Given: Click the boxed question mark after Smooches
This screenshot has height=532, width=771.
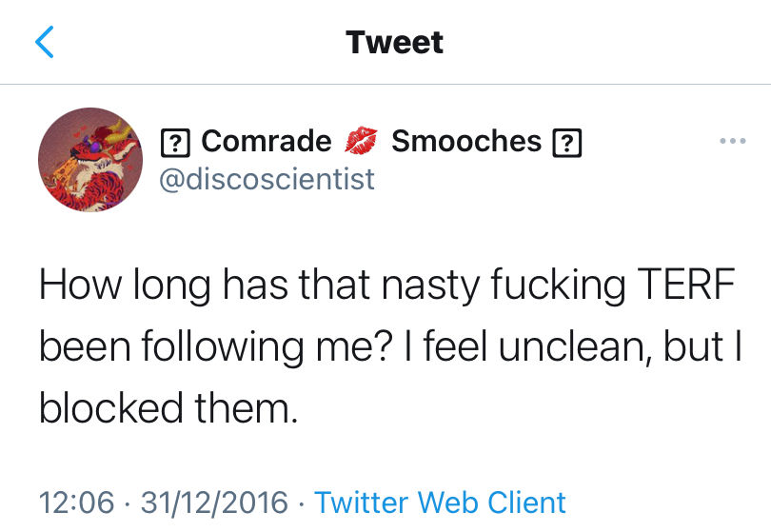Looking at the screenshot, I should (x=567, y=143).
